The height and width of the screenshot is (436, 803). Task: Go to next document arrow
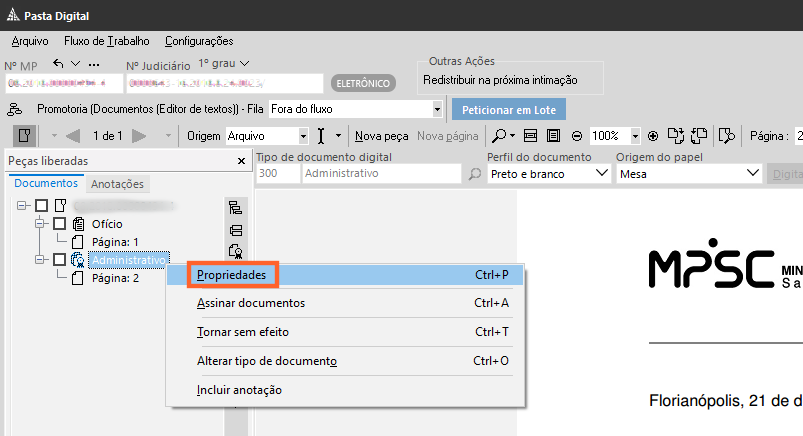[139, 135]
